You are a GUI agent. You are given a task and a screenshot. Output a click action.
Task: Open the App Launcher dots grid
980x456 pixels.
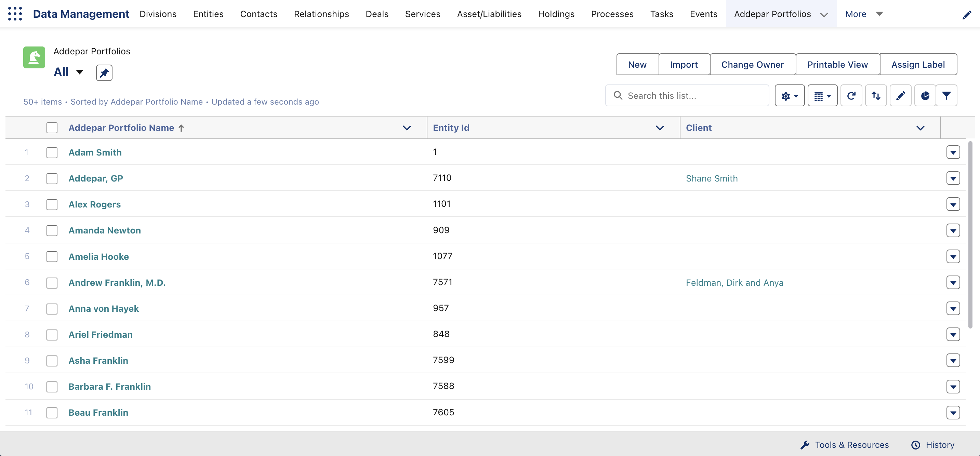(15, 14)
